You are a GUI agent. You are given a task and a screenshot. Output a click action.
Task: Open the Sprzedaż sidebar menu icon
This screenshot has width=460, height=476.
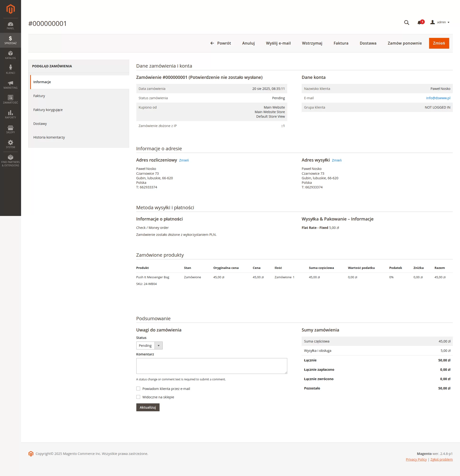click(x=11, y=40)
